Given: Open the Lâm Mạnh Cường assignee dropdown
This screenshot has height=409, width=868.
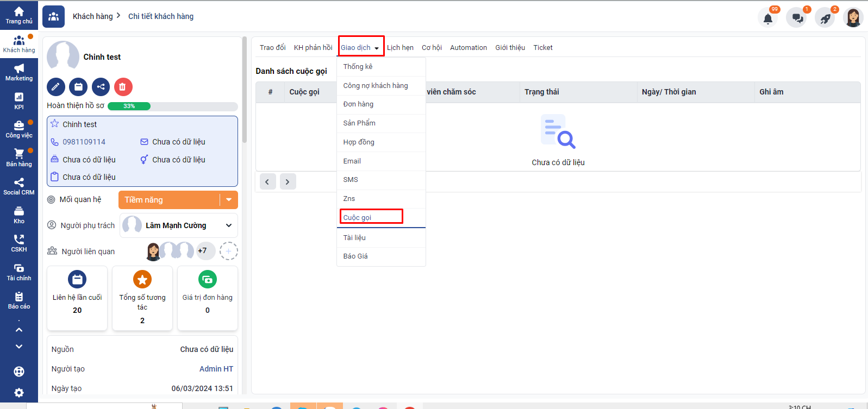Looking at the screenshot, I should [229, 225].
